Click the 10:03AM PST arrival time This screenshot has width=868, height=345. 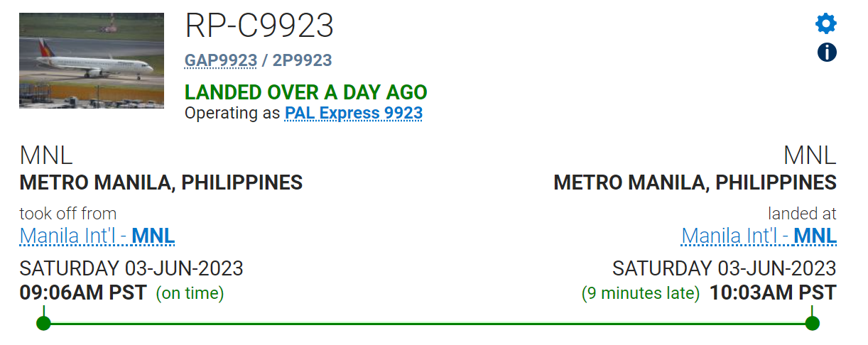click(x=773, y=292)
